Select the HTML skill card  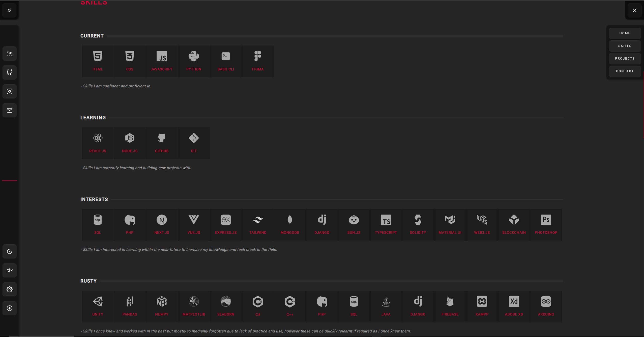[x=98, y=61]
